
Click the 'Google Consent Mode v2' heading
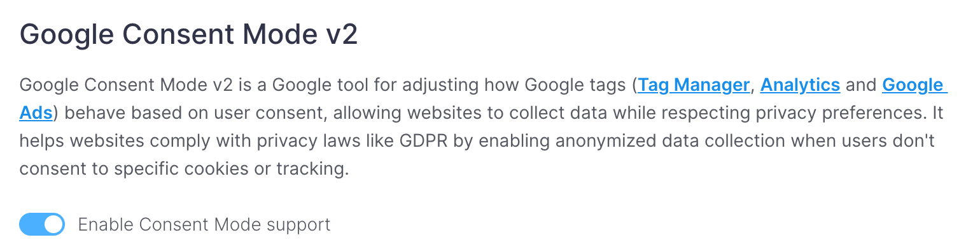188,34
